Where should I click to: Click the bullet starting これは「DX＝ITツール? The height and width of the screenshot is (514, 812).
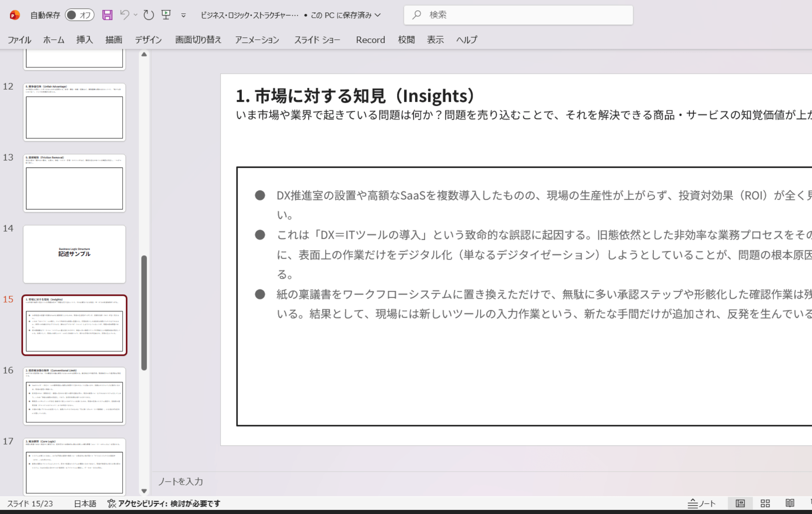point(543,255)
